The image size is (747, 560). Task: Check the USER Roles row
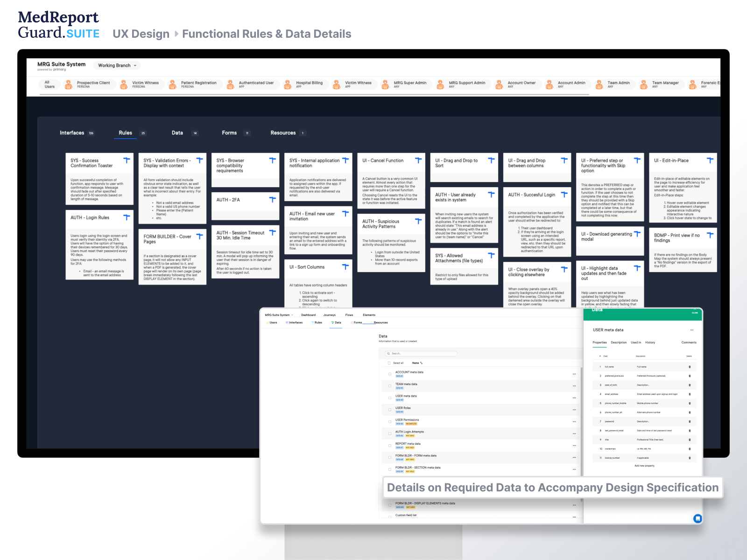pyautogui.click(x=390, y=410)
